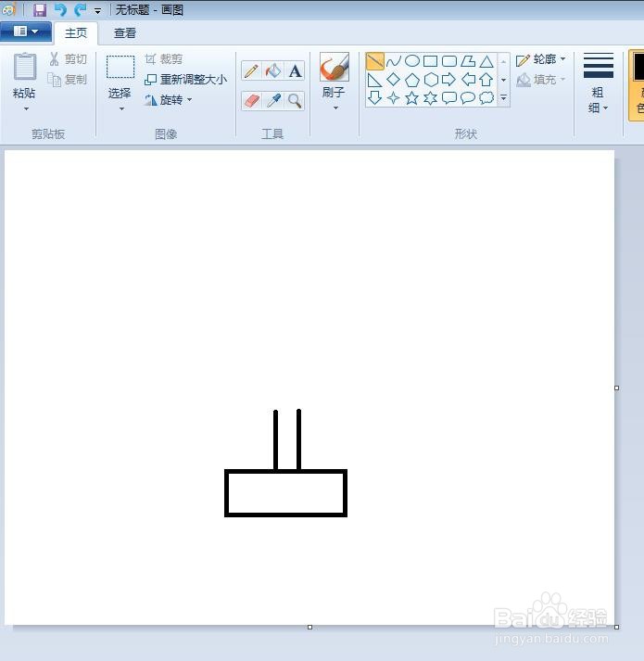Screen dimensions: 644x661
Task: Switch to the 主页 Home tab
Action: click(x=76, y=32)
